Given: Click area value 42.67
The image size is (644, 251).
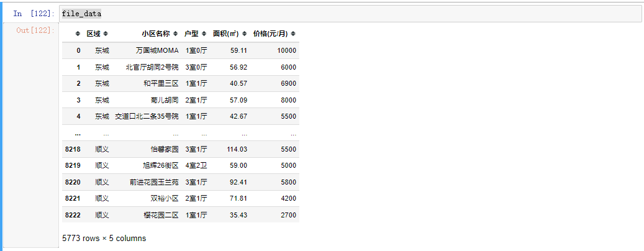Looking at the screenshot, I should point(238,116).
